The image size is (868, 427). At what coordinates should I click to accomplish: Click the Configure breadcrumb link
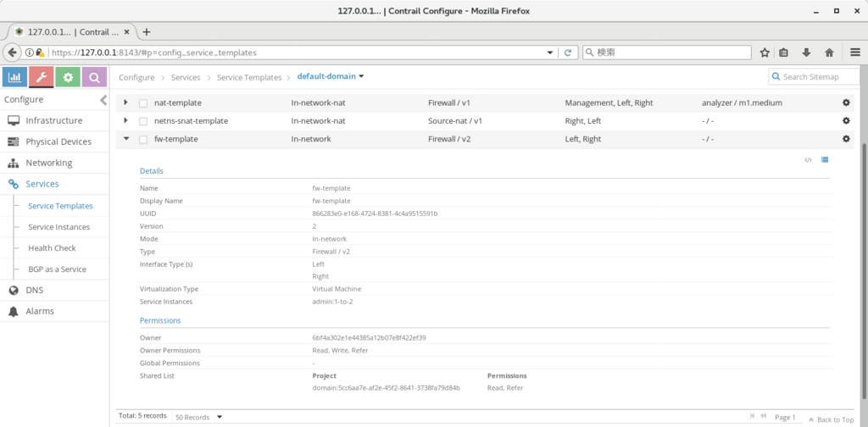136,77
